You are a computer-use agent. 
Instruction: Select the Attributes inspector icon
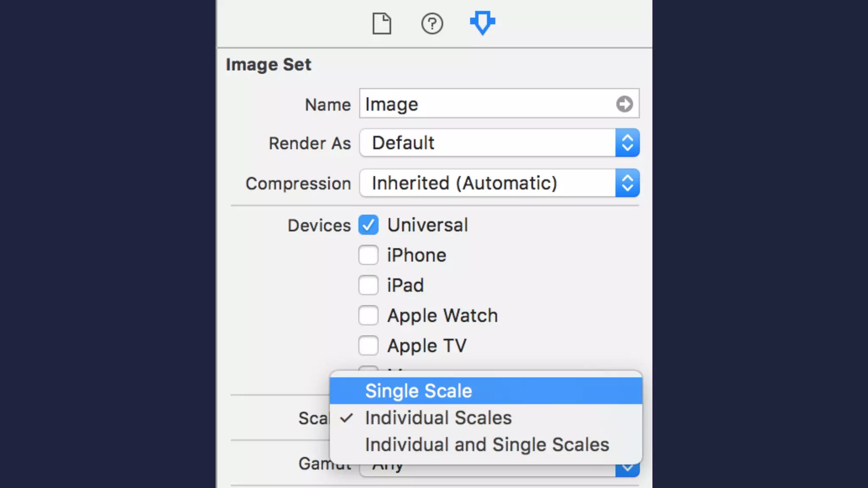(x=482, y=23)
